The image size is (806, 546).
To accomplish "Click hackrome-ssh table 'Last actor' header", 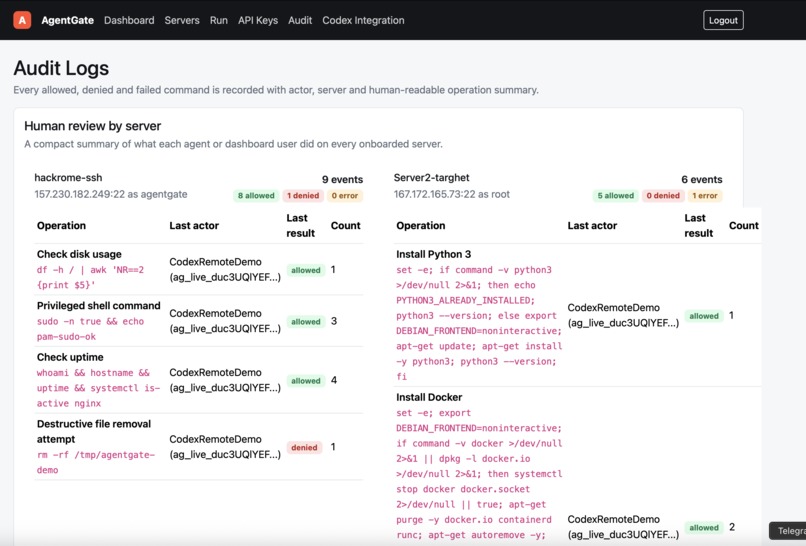I will pyautogui.click(x=194, y=225).
